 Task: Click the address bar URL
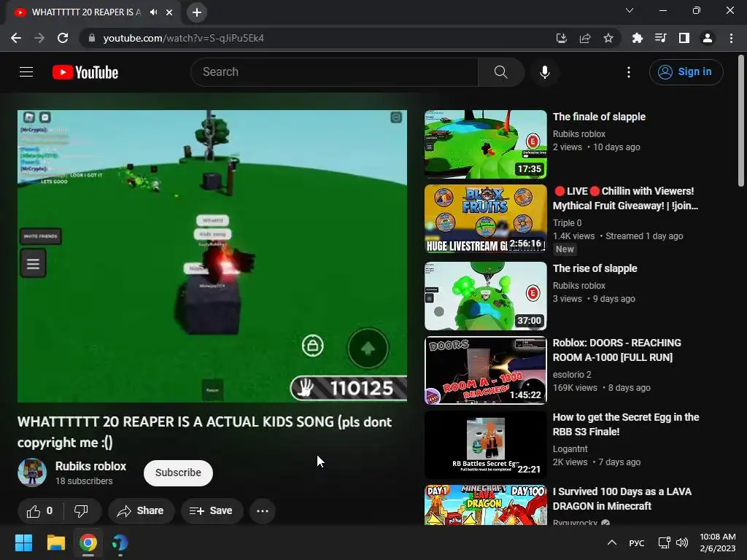(x=183, y=38)
